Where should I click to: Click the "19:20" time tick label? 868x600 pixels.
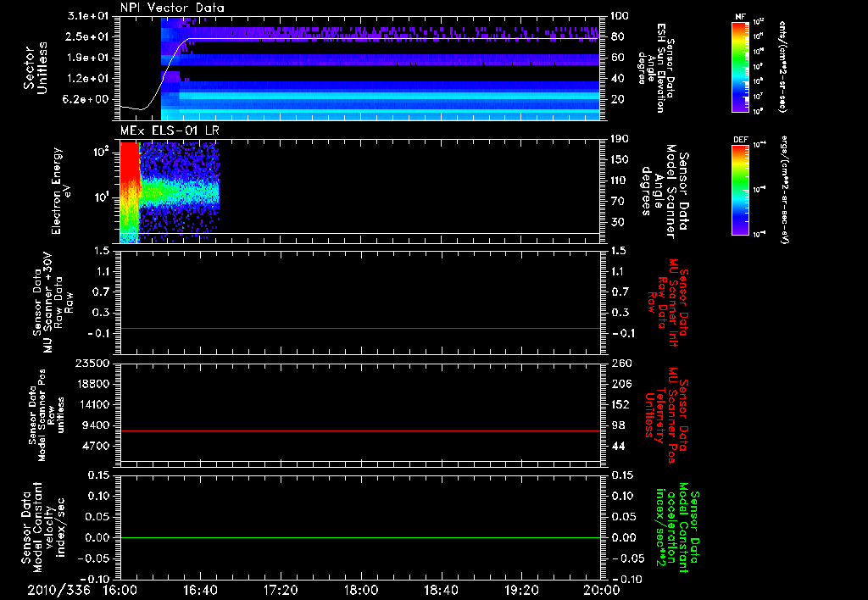(521, 590)
